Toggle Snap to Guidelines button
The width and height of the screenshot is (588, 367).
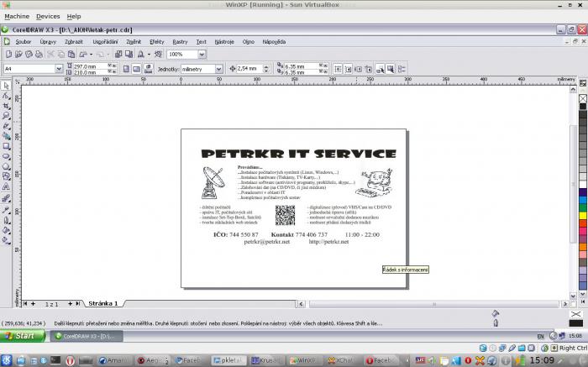pyautogui.click(x=349, y=69)
